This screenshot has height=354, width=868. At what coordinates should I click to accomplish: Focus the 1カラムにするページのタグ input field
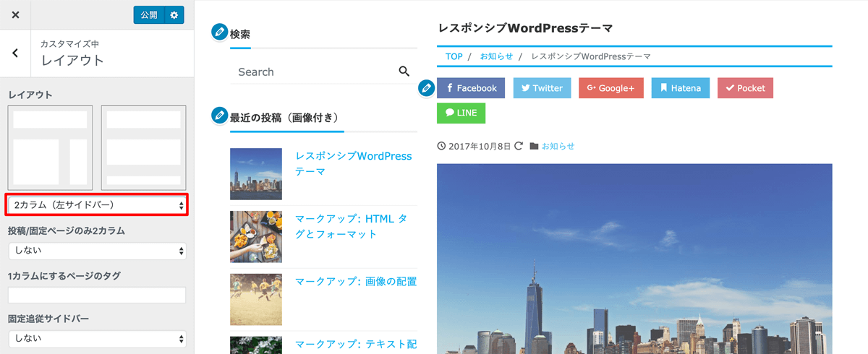[97, 295]
